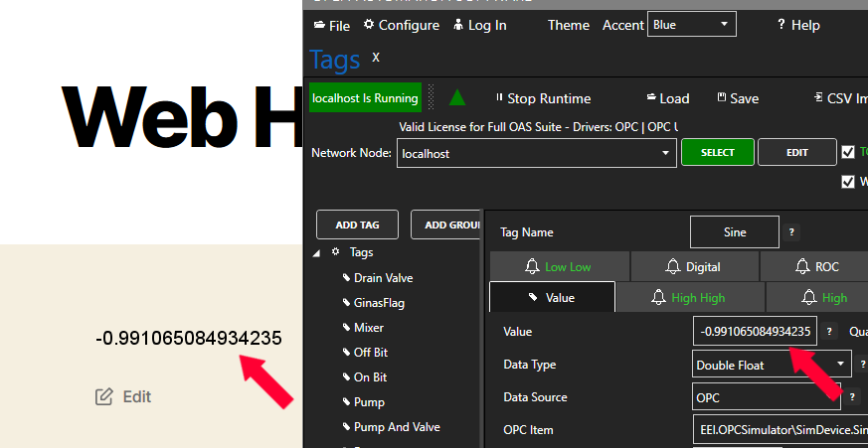The image size is (868, 448).
Task: Click the green SELECT button
Action: [x=717, y=152]
